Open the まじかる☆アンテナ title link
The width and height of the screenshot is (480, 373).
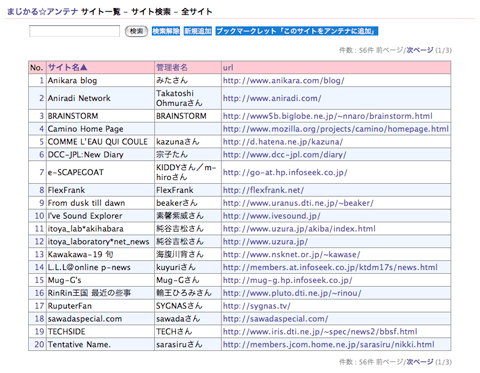(x=42, y=12)
